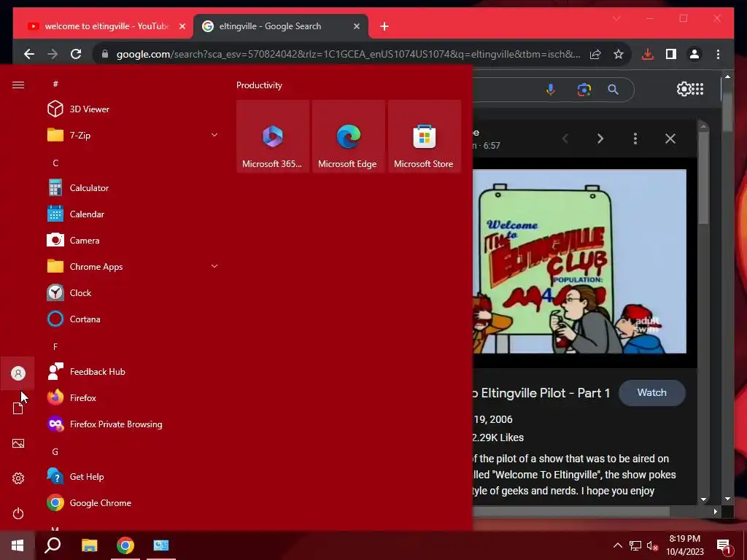Click the horizontal scrollbar under the preview
The image size is (747, 560).
pos(571,511)
